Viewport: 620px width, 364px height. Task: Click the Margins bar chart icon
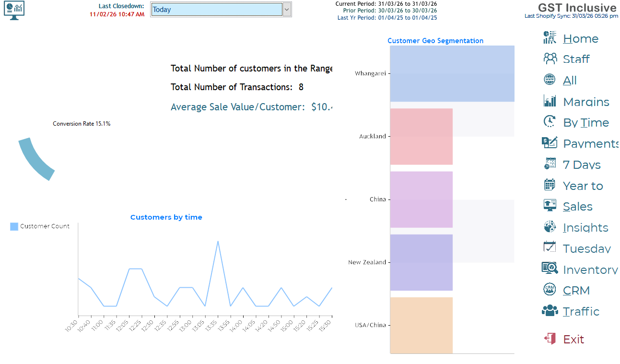tap(550, 101)
